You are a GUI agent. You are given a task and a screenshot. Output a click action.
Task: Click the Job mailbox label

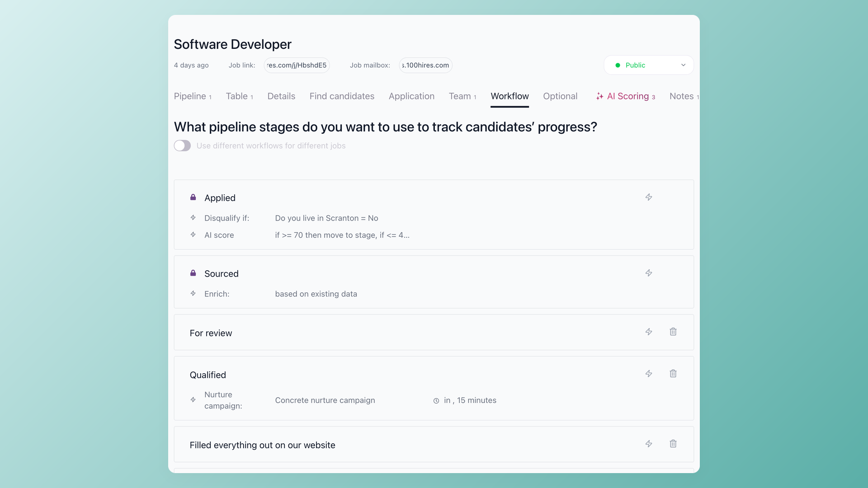pos(370,65)
